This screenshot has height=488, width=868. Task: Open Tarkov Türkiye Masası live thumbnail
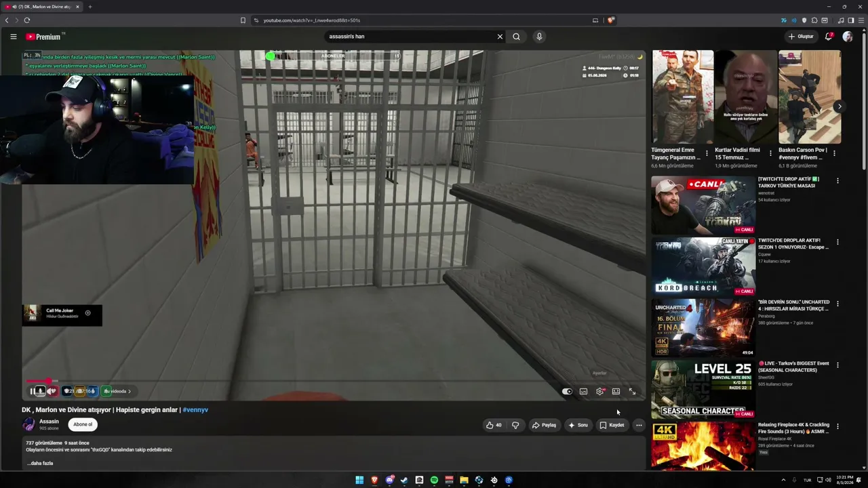(x=703, y=205)
